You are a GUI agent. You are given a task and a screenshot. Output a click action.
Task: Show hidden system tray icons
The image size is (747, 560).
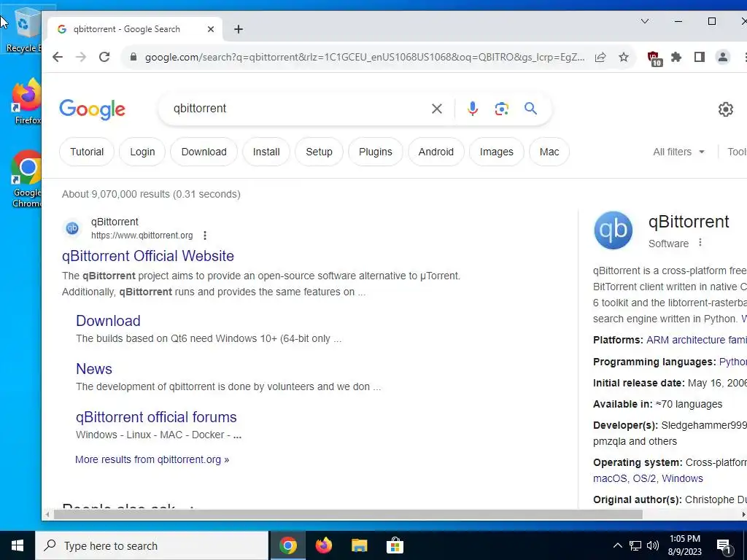coord(617,545)
